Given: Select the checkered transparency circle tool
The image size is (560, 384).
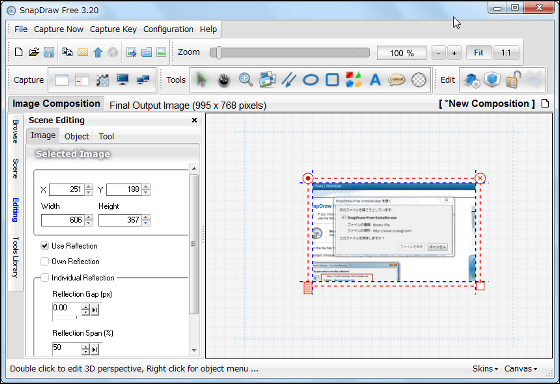Looking at the screenshot, I should 419,80.
